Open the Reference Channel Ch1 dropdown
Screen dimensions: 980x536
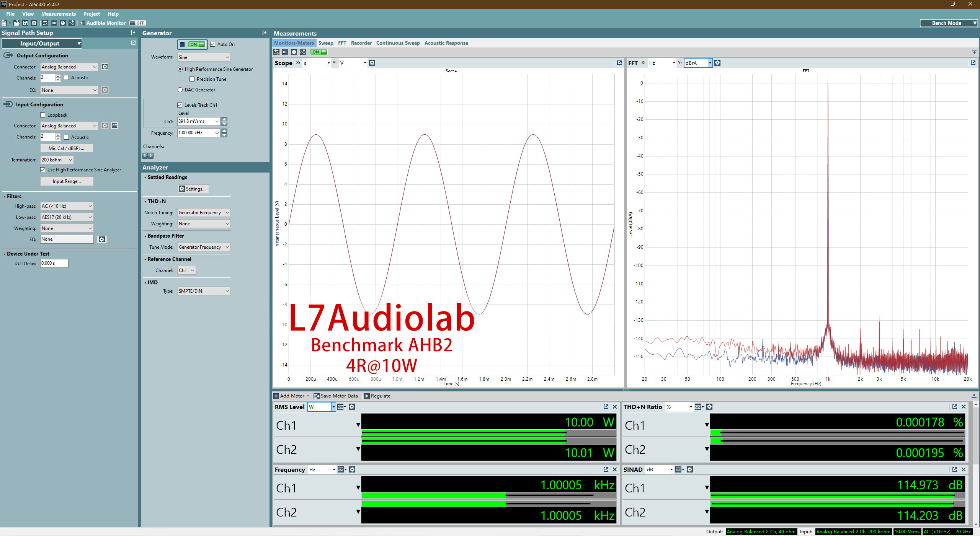click(x=186, y=270)
